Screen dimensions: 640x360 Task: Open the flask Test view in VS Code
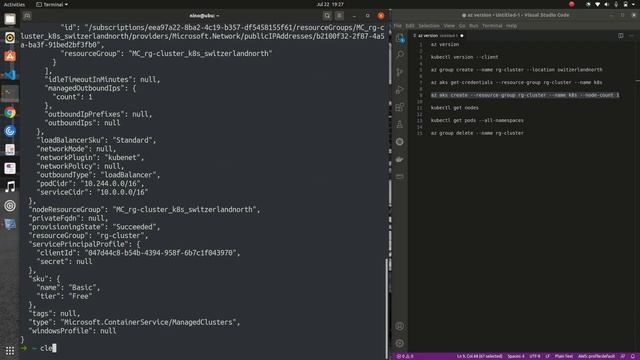(x=400, y=124)
